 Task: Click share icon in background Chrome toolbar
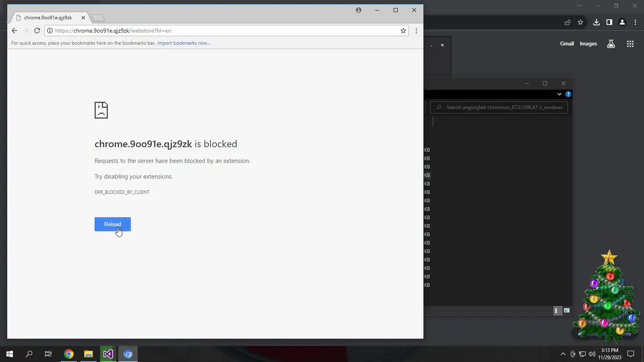pos(568,23)
